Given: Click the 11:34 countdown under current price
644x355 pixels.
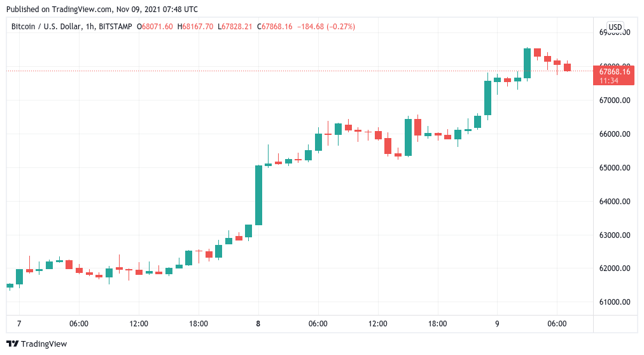Looking at the screenshot, I should (x=609, y=80).
